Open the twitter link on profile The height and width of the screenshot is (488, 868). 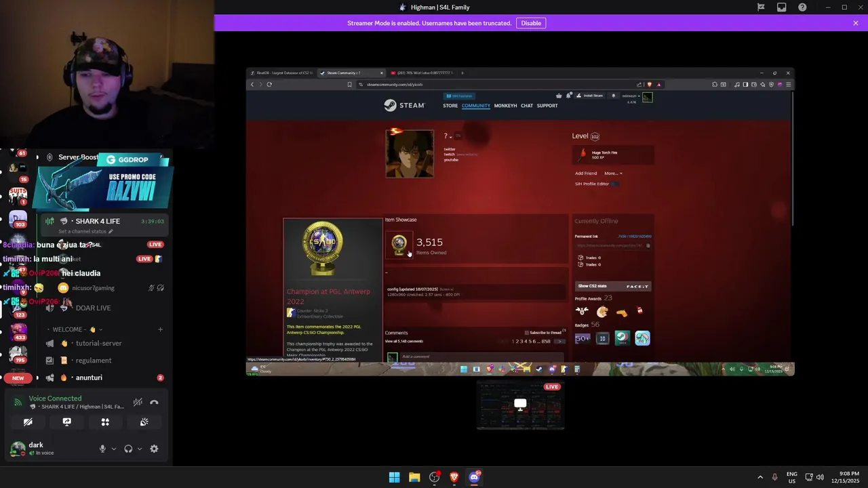coord(450,149)
